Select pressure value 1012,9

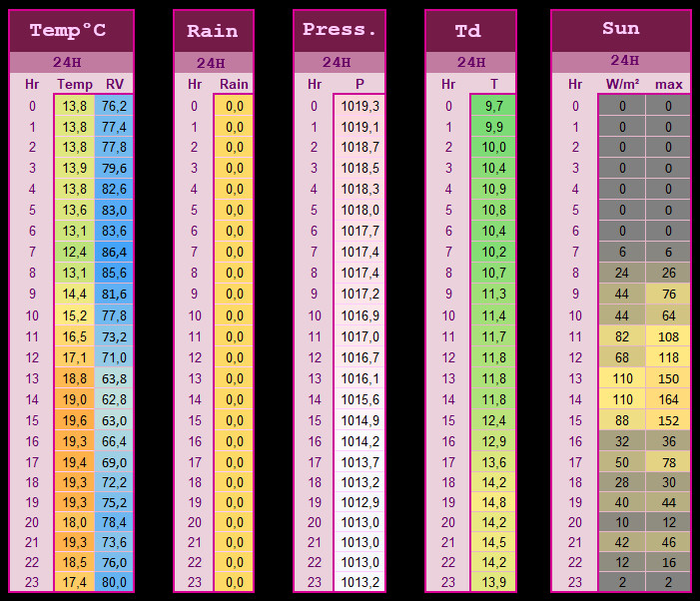click(x=359, y=502)
